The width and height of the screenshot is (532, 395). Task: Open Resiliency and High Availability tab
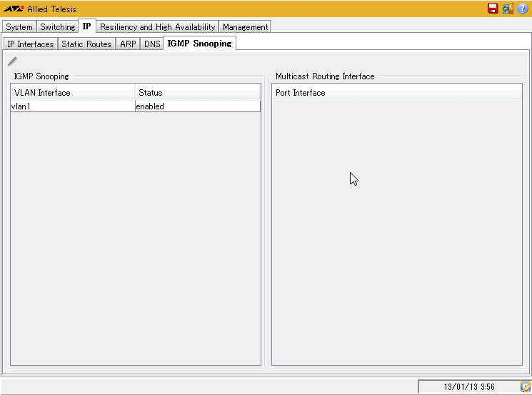click(157, 27)
